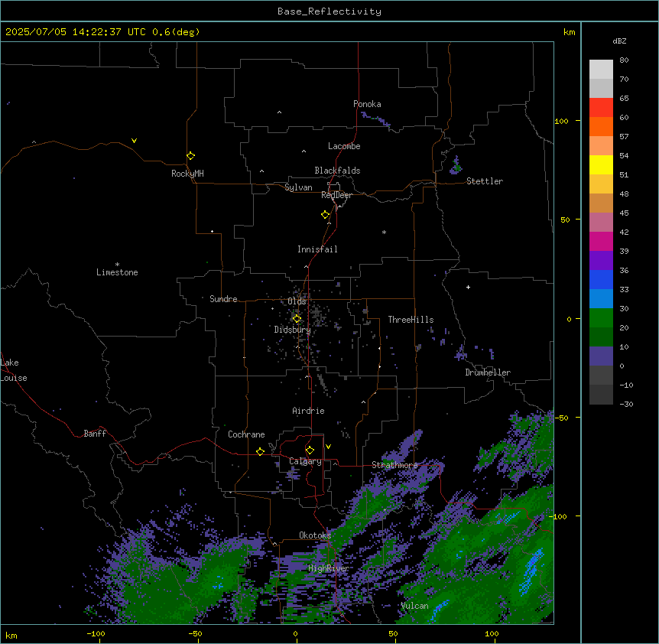
Task: Click the HighRiver label
Action: 328,568
